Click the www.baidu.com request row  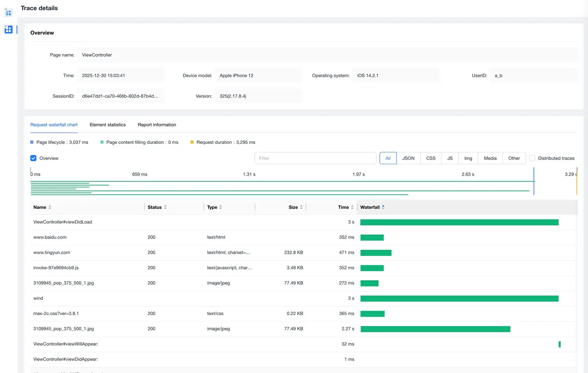coord(50,237)
